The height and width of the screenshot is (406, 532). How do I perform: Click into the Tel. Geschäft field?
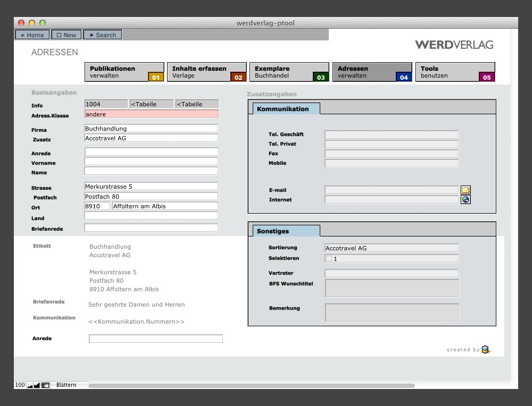[391, 134]
